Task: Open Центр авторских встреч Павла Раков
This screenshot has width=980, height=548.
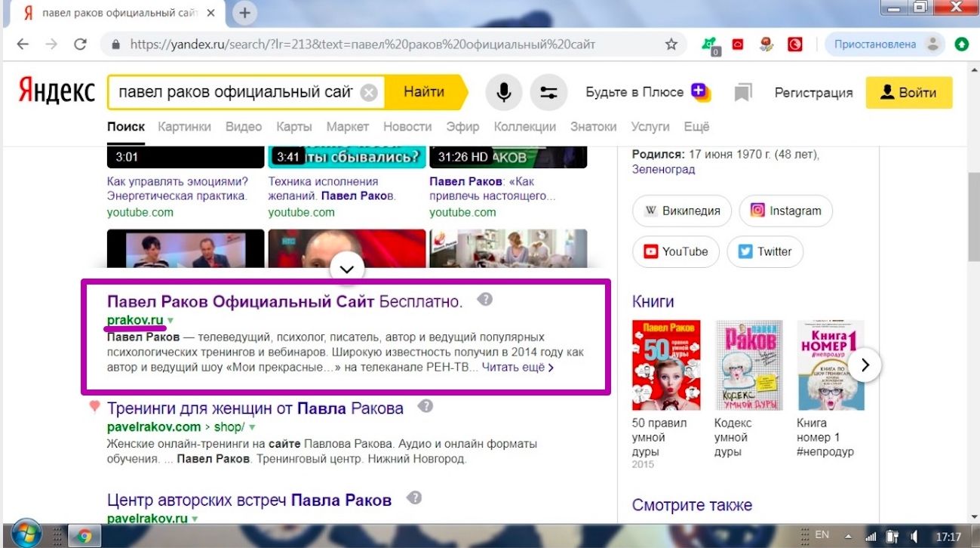Action: pyautogui.click(x=249, y=500)
